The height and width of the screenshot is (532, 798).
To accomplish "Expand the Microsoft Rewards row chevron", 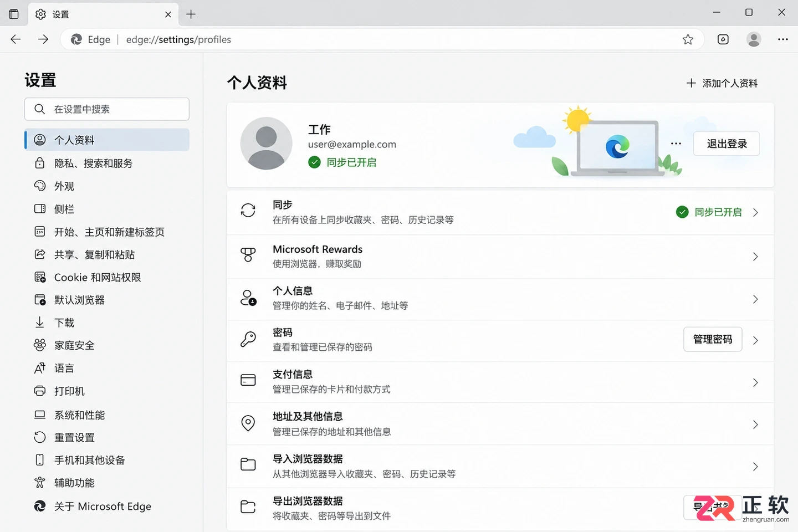I will click(x=755, y=257).
